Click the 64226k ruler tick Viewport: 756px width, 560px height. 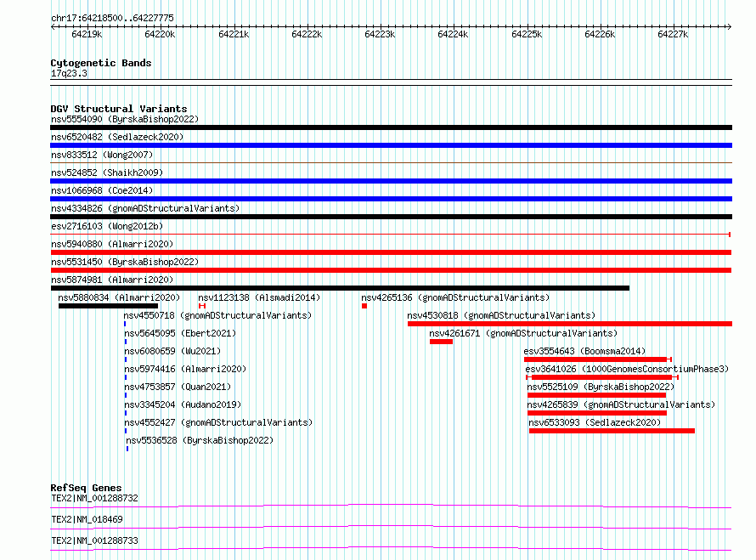click(600, 34)
